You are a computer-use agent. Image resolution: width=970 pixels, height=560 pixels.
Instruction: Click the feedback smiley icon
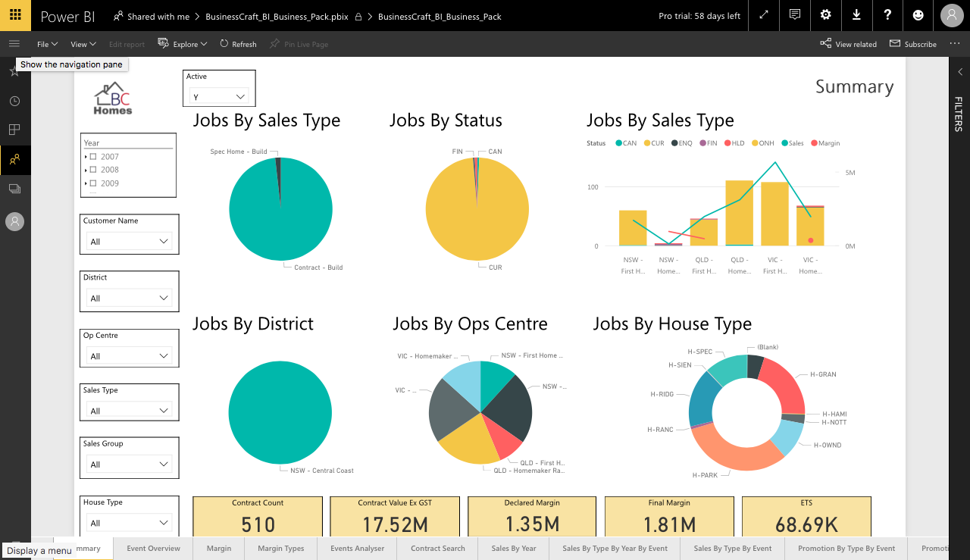coord(918,15)
